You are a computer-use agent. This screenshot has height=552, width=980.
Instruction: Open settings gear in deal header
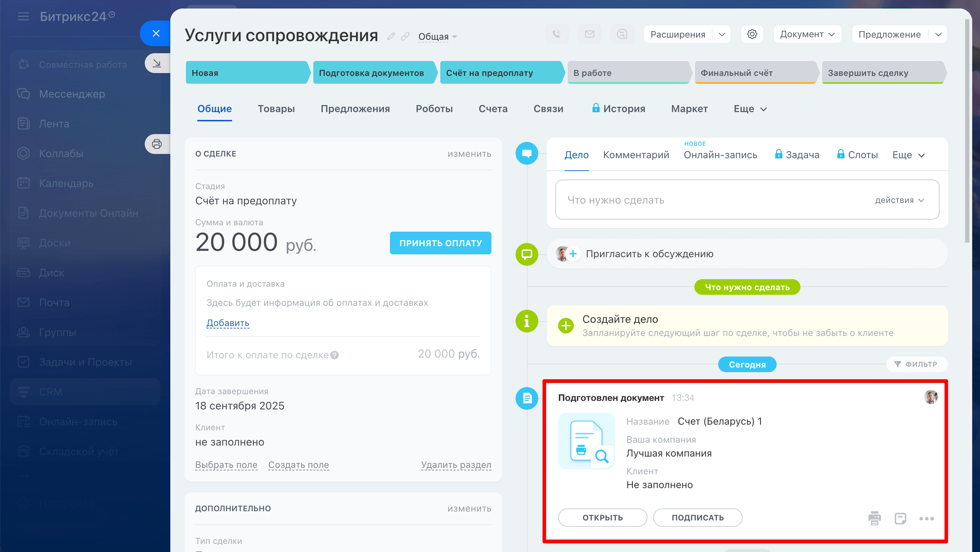(x=752, y=34)
